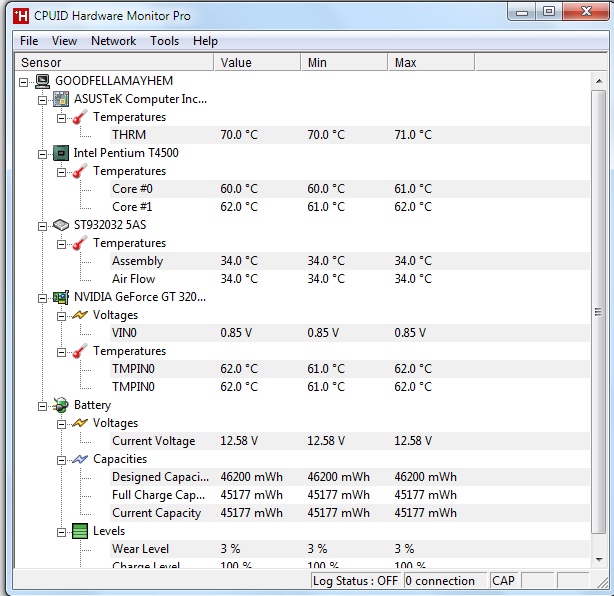Select the Assembly temperature row
614x596 pixels.
(350, 261)
